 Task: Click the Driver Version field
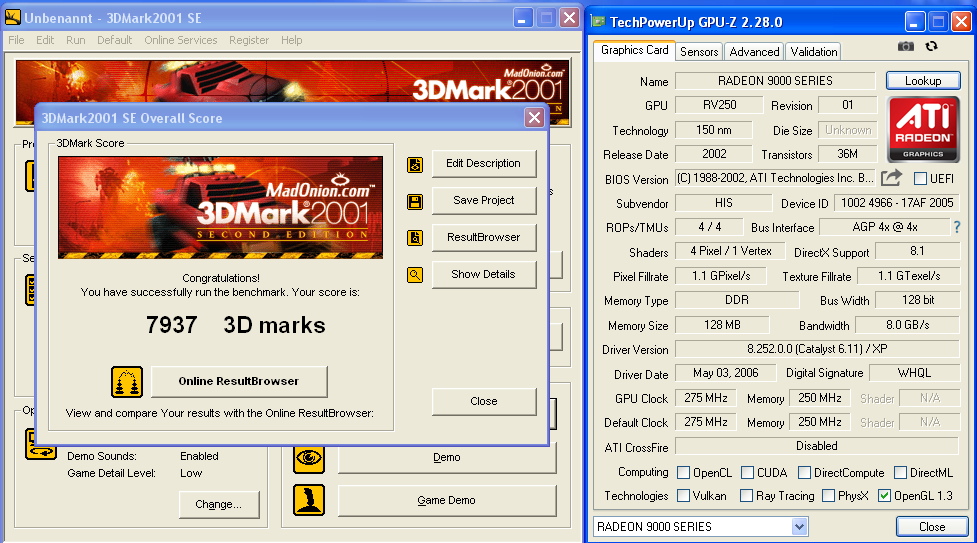pos(817,349)
